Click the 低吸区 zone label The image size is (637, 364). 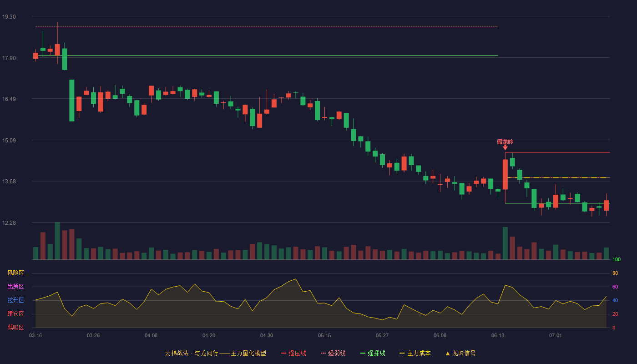click(x=15, y=327)
